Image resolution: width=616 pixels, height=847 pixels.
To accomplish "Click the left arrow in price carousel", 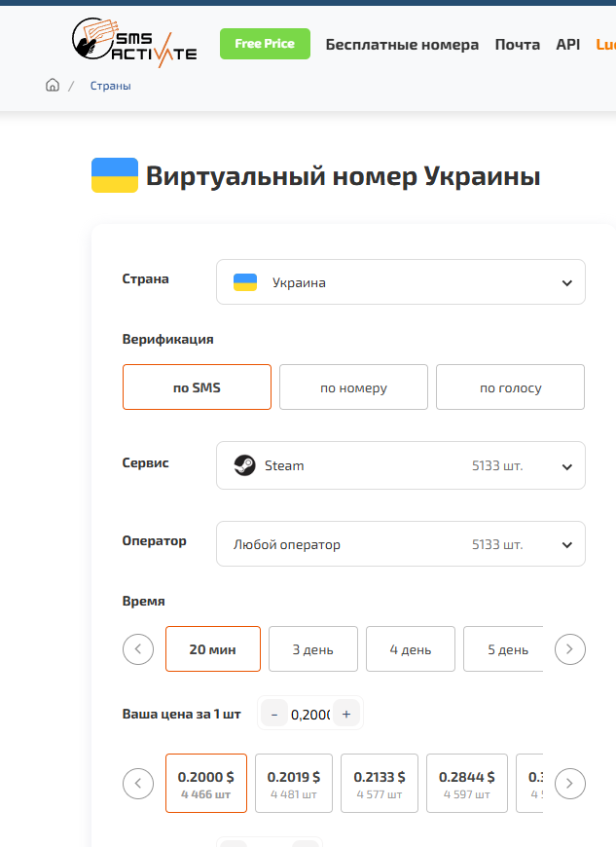I will [138, 783].
